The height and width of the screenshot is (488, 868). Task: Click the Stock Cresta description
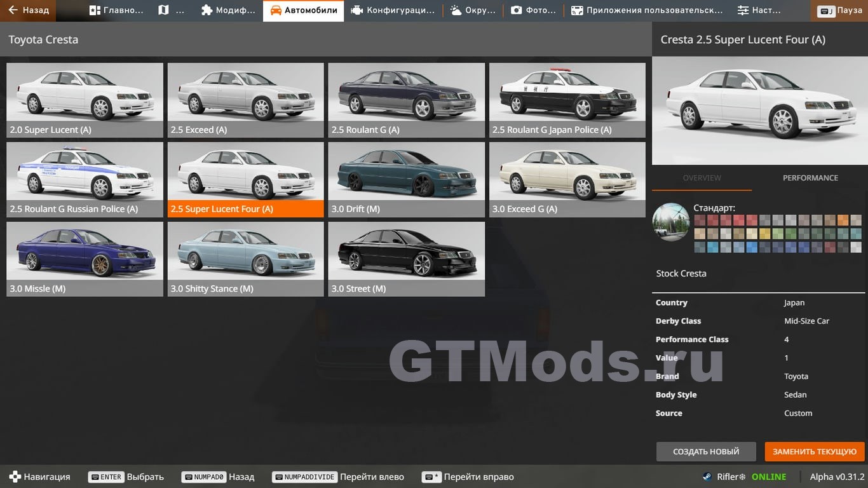tap(681, 273)
